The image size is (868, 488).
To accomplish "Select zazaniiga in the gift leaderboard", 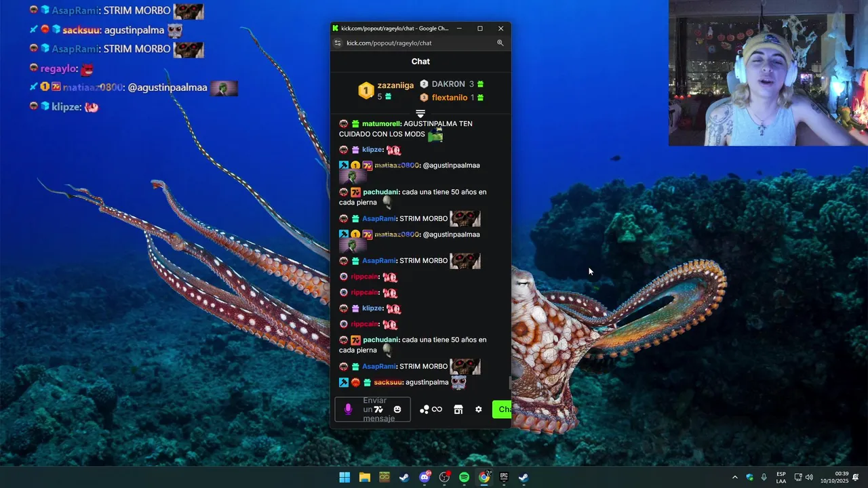I will coord(395,85).
